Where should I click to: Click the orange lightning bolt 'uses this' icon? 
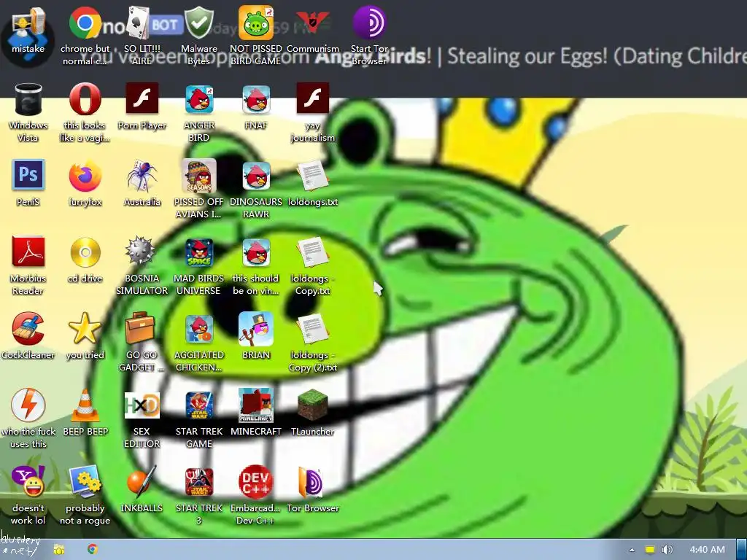tap(28, 405)
